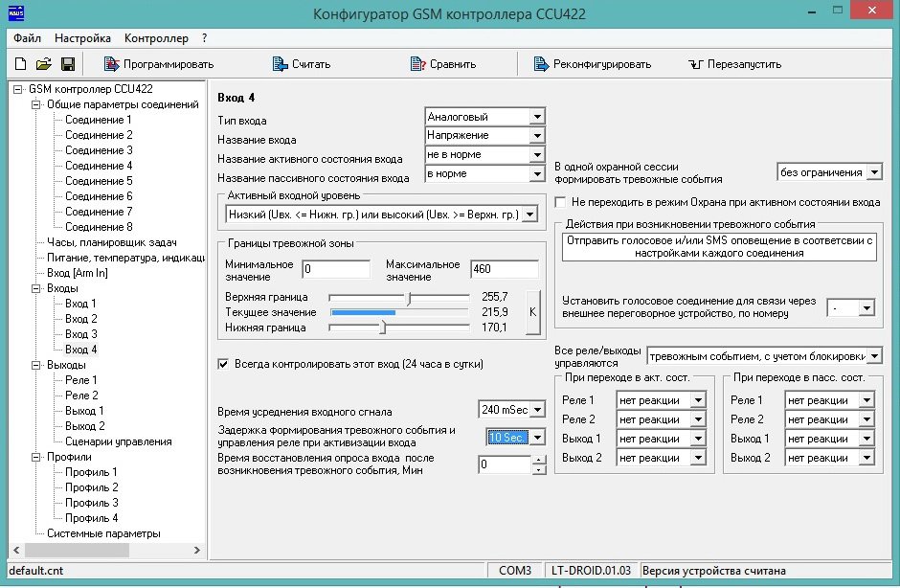900x588 pixels.
Task: Open the 'Контроллер' menu
Action: click(156, 38)
